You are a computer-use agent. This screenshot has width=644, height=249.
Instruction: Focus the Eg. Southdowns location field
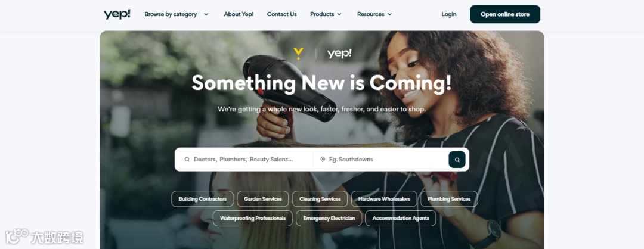pyautogui.click(x=380, y=160)
